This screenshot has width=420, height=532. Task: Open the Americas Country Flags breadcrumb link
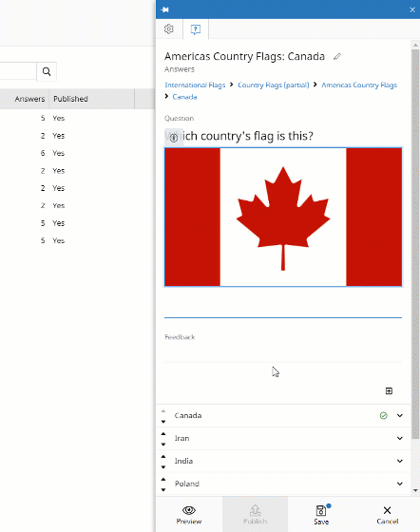pos(359,85)
